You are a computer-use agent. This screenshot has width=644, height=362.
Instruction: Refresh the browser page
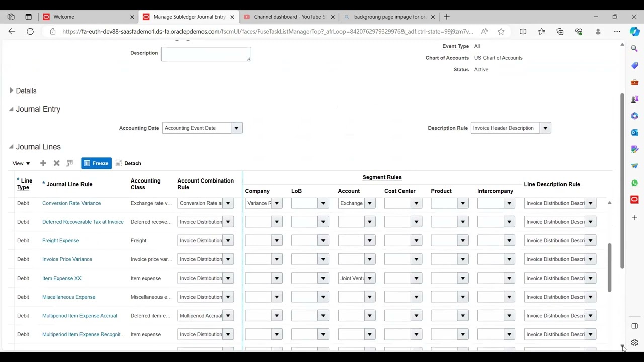[x=30, y=32]
